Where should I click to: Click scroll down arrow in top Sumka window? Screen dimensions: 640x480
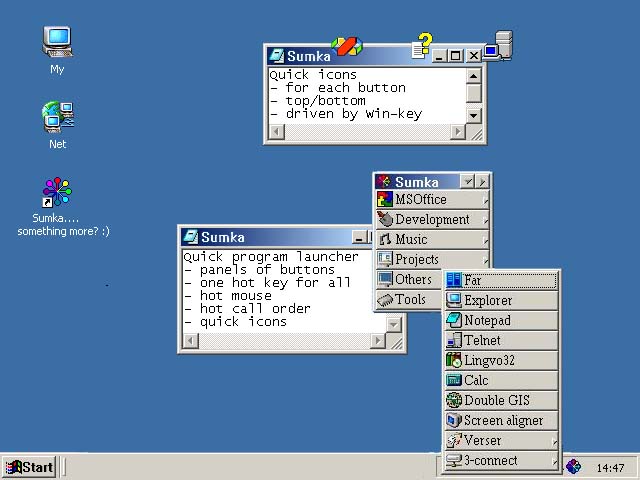click(473, 116)
